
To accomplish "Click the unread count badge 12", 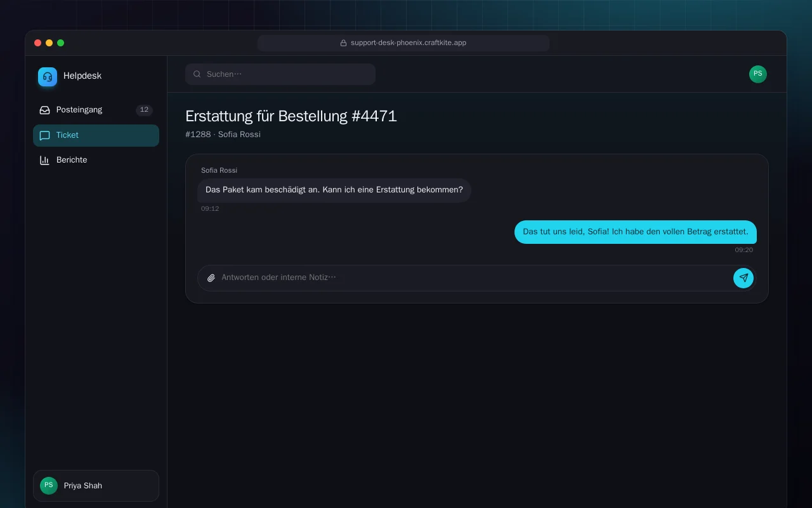I will coord(144,110).
